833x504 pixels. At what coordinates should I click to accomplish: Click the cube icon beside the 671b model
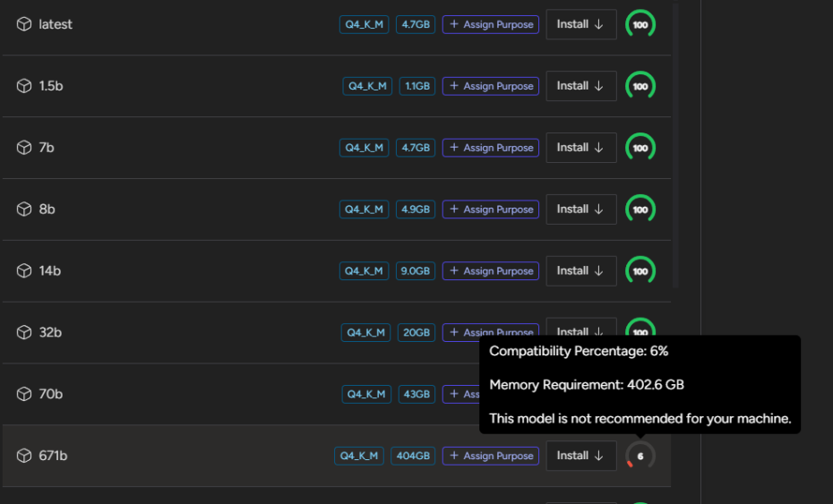coord(24,455)
